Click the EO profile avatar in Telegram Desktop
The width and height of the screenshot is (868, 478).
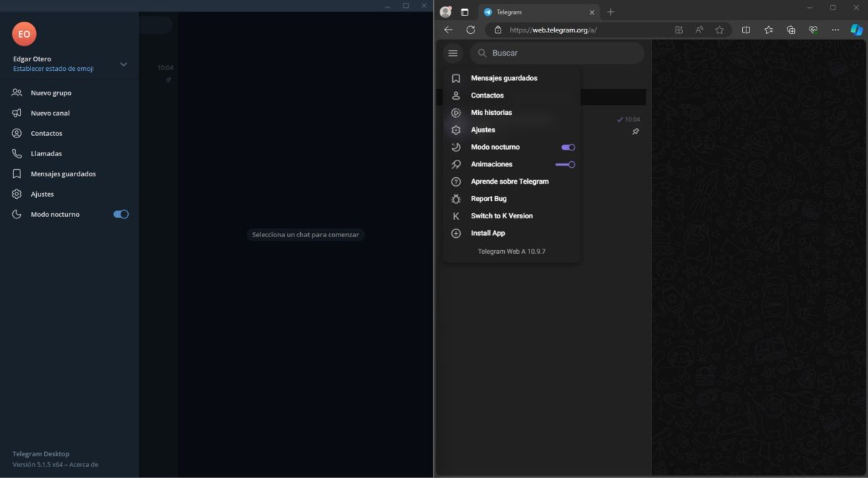click(x=24, y=33)
